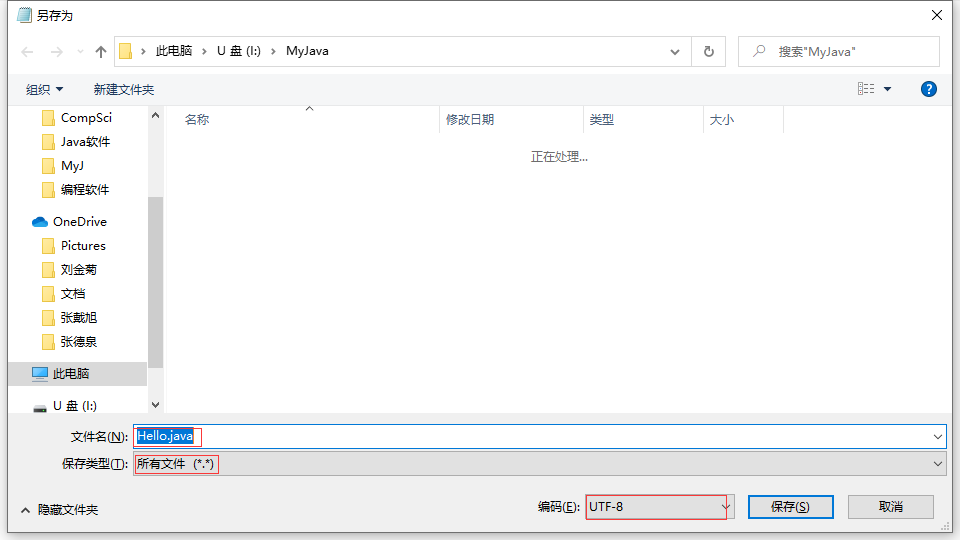Select OneDrive in navigation pane
Screen dimensions: 960x540
[80, 222]
